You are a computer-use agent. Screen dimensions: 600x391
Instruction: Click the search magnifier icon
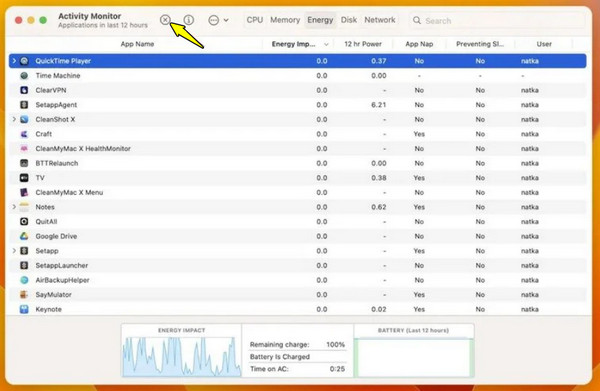point(417,20)
